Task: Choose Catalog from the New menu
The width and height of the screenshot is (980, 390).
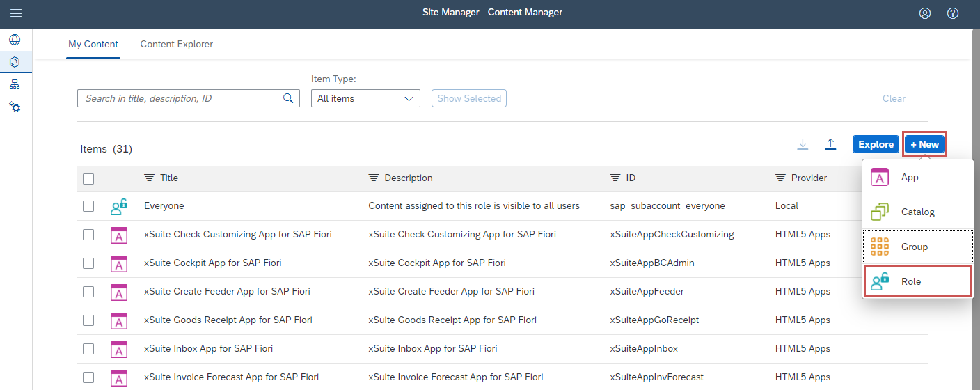Action: point(917,212)
